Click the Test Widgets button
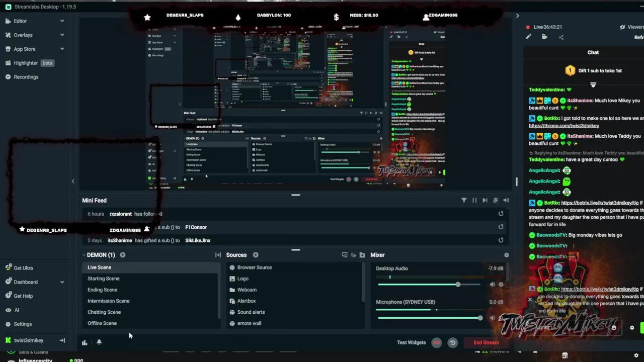Screen dimensions: 644x362 411,342
